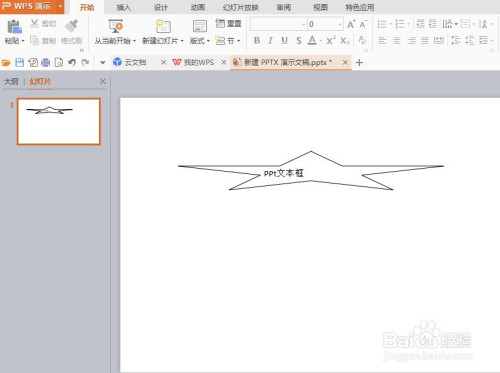
Task: Click the Clear Formatting icon
Action: [x=363, y=41]
